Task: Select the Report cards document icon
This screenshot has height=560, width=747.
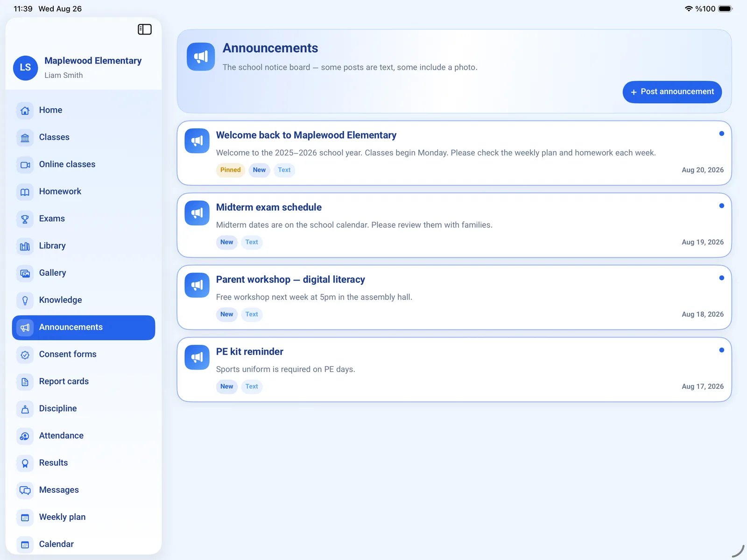Action: [x=25, y=382]
